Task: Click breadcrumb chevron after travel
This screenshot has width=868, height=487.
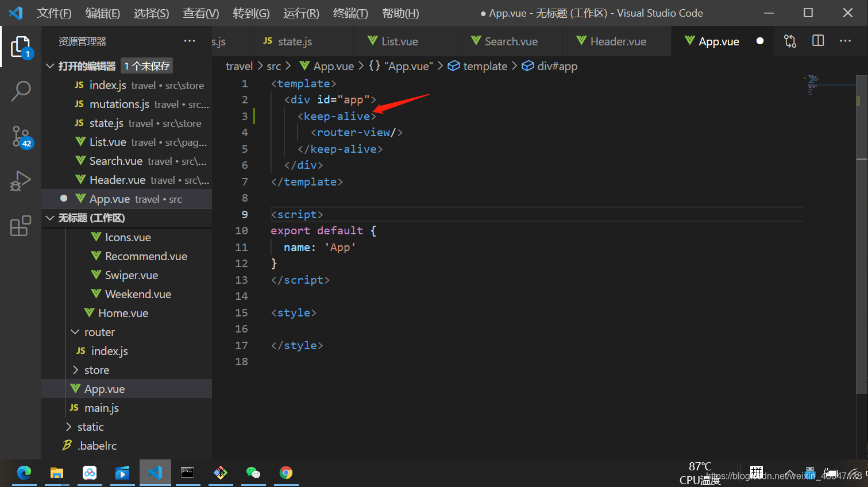Action: point(260,66)
